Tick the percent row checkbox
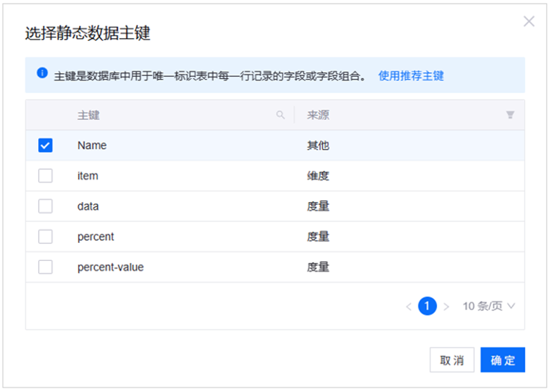The image size is (552, 392). (46, 236)
